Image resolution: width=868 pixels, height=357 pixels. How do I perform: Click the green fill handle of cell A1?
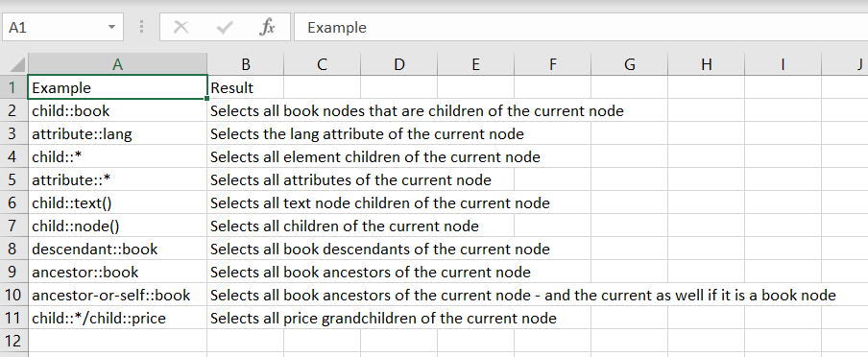click(x=207, y=99)
